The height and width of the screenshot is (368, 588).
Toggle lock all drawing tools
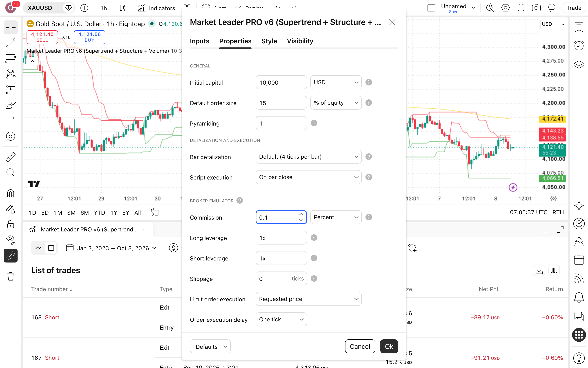click(10, 224)
